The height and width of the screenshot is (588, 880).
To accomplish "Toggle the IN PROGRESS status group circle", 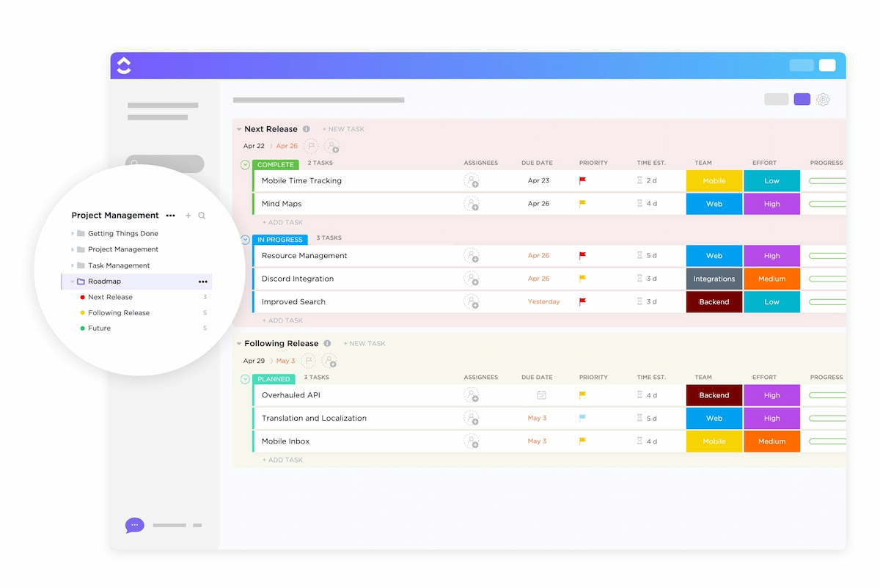I will click(x=246, y=240).
